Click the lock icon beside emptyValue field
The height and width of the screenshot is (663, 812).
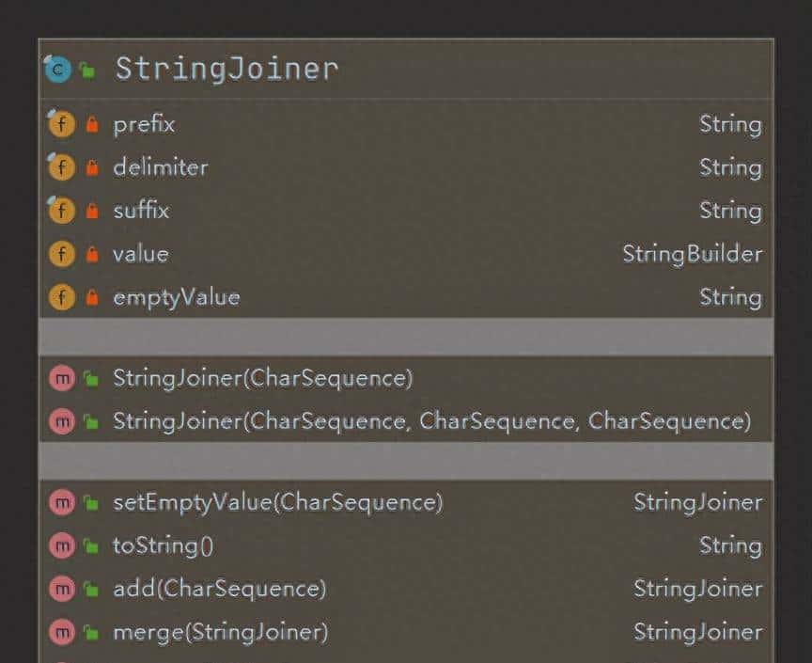[91, 297]
